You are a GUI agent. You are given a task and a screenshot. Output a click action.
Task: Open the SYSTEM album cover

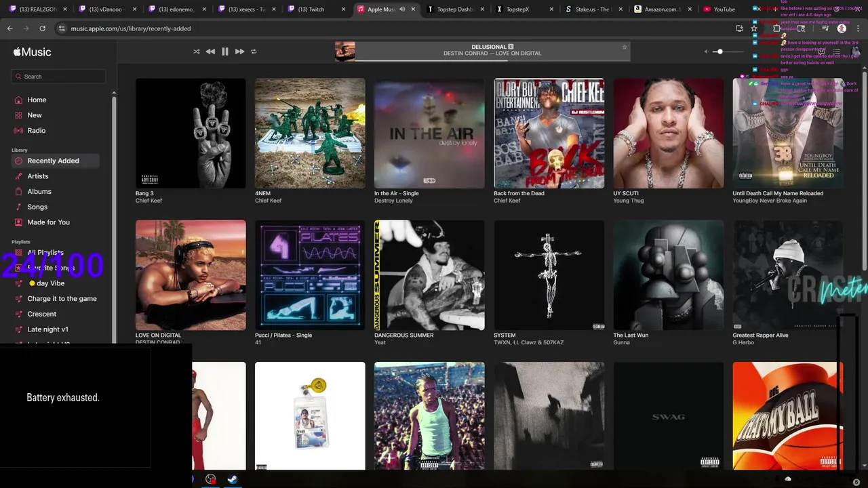point(549,275)
